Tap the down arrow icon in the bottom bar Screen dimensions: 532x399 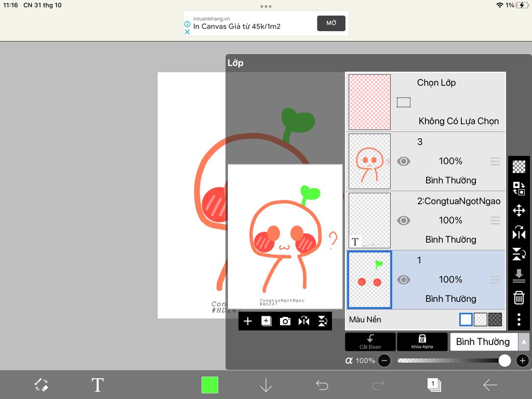click(265, 385)
